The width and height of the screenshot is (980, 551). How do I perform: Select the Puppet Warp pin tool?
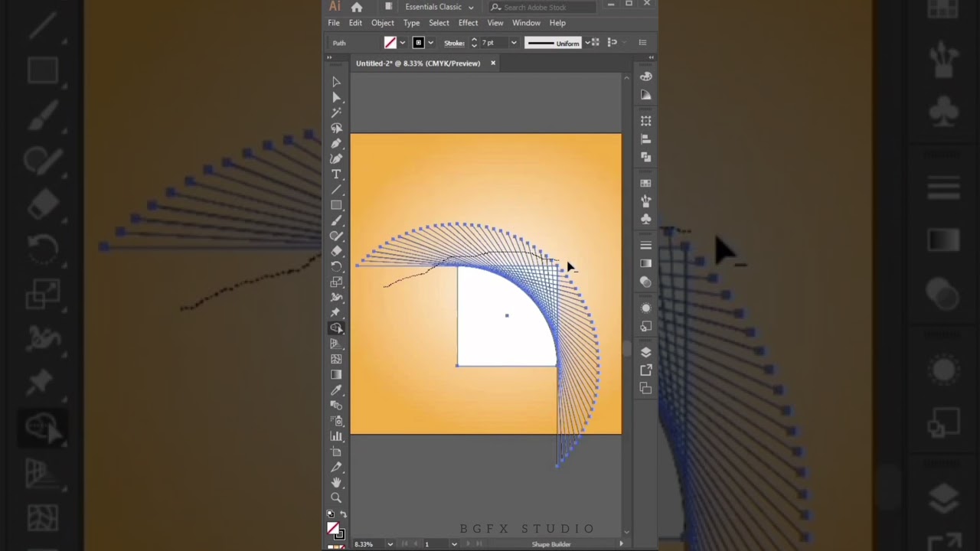[336, 312]
